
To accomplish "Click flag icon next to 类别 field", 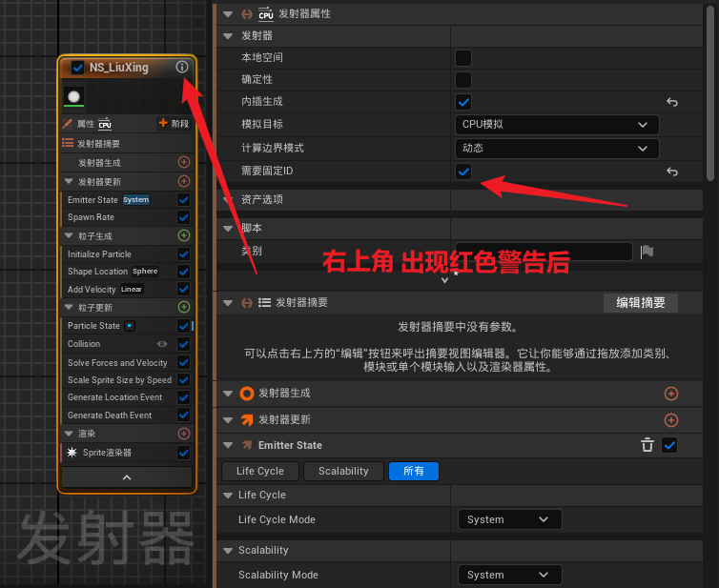I will pyautogui.click(x=647, y=252).
